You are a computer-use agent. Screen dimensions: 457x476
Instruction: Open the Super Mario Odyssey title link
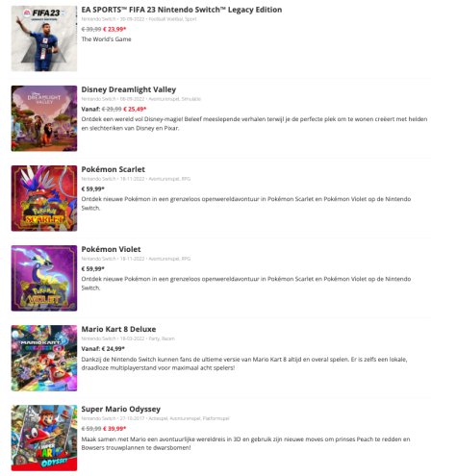click(121, 409)
